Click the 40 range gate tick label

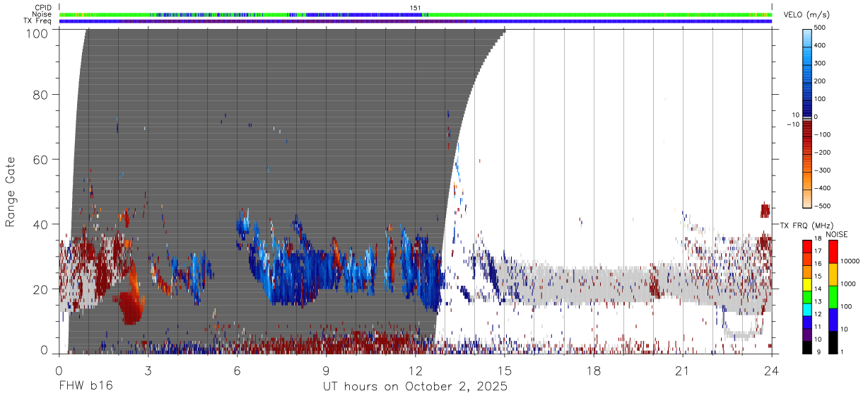click(40, 224)
